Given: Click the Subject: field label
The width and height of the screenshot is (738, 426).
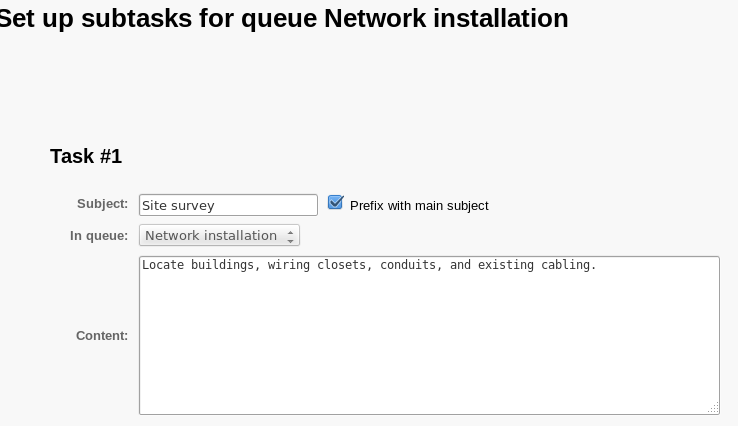Looking at the screenshot, I should point(102,204).
